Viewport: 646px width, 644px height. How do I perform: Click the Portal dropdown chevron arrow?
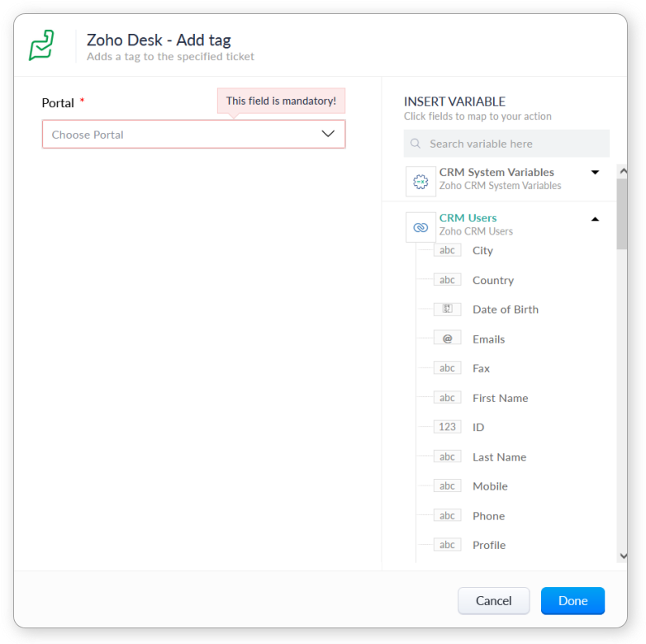click(x=328, y=134)
